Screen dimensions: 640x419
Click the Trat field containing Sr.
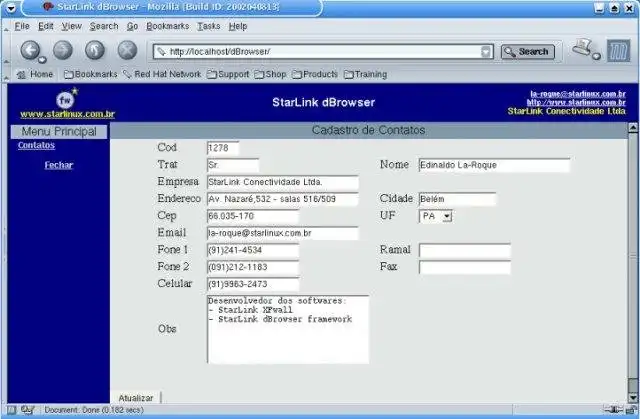pyautogui.click(x=233, y=165)
